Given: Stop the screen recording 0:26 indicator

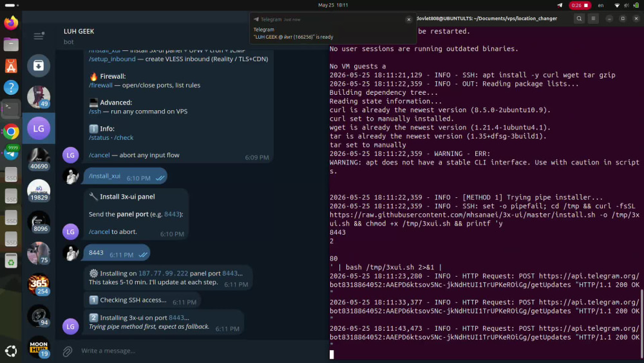Looking at the screenshot, I should click(x=580, y=5).
